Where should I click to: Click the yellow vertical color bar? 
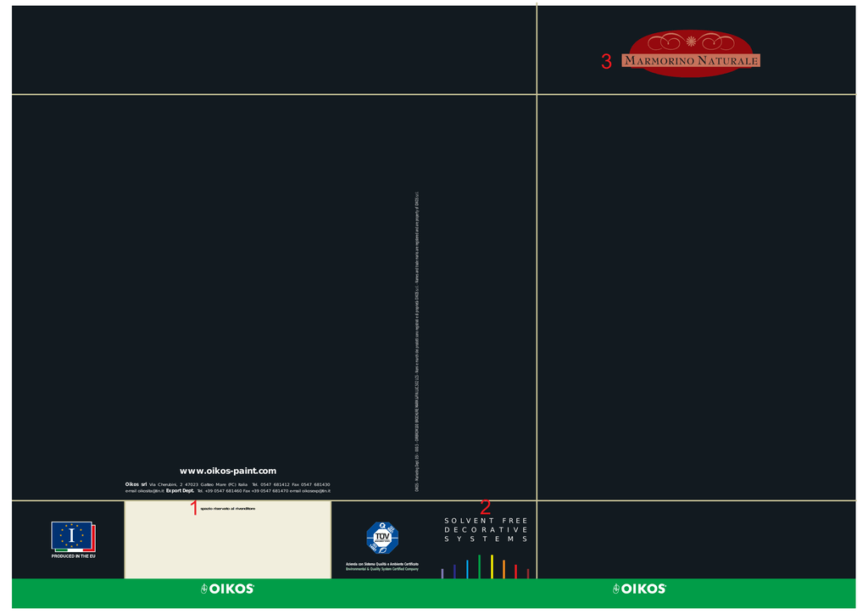point(492,567)
